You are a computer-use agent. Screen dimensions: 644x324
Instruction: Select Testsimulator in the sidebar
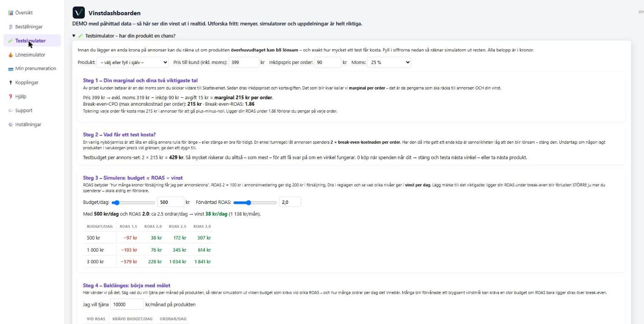click(32, 41)
